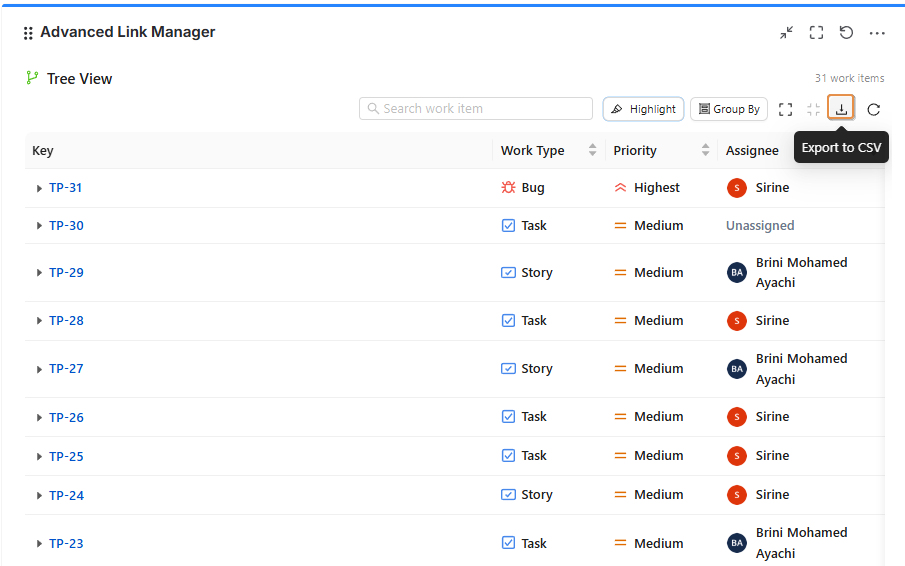
Task: Minimize the Advanced Link Manager gadget
Action: click(787, 33)
